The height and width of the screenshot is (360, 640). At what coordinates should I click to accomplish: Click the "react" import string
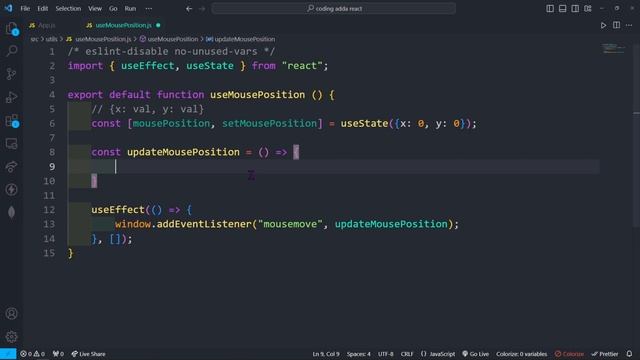302,66
